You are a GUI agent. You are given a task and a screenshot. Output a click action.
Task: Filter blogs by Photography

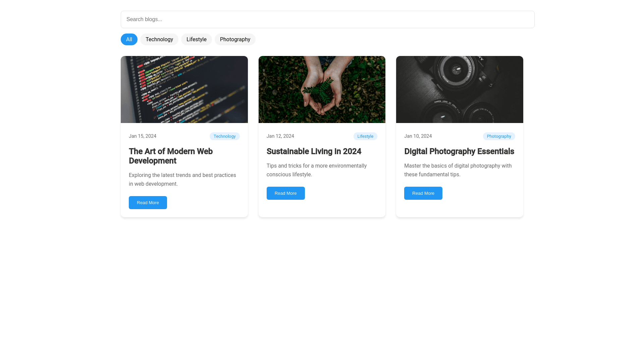click(x=235, y=39)
